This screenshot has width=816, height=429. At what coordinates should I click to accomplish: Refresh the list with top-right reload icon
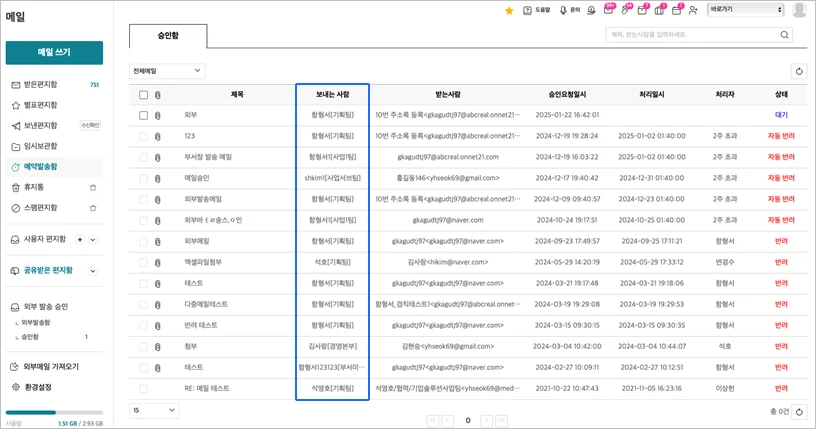point(798,71)
